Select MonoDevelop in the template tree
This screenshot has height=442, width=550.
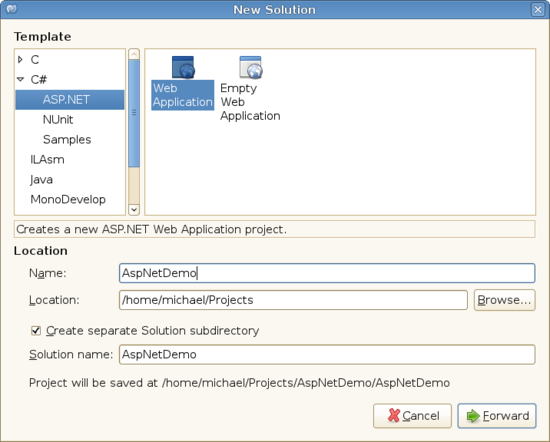70,200
